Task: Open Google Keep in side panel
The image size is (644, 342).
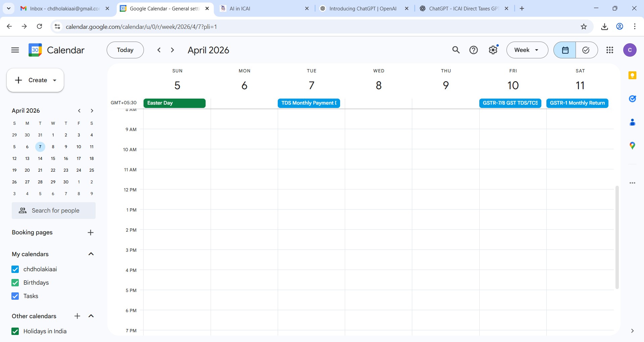Action: click(632, 75)
